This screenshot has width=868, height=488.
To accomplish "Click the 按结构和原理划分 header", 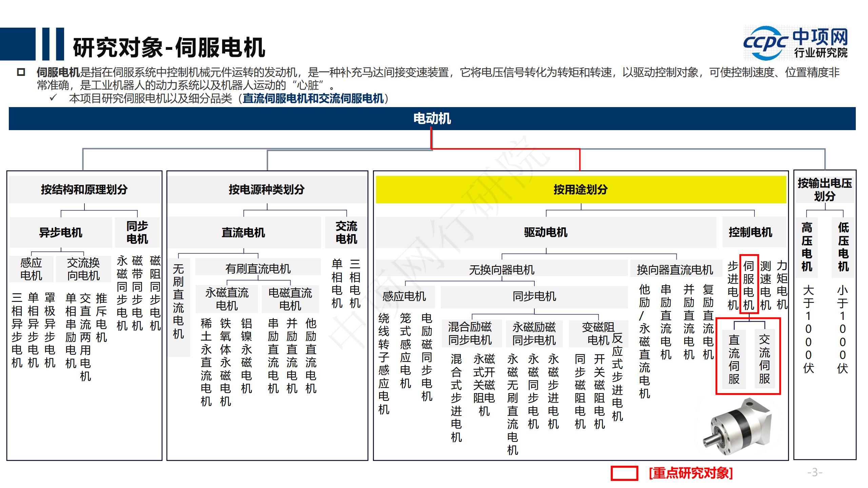I will pos(84,189).
